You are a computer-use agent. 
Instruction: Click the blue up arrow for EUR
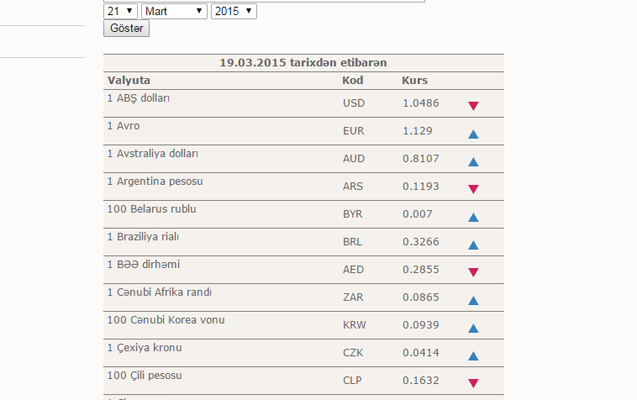473,133
